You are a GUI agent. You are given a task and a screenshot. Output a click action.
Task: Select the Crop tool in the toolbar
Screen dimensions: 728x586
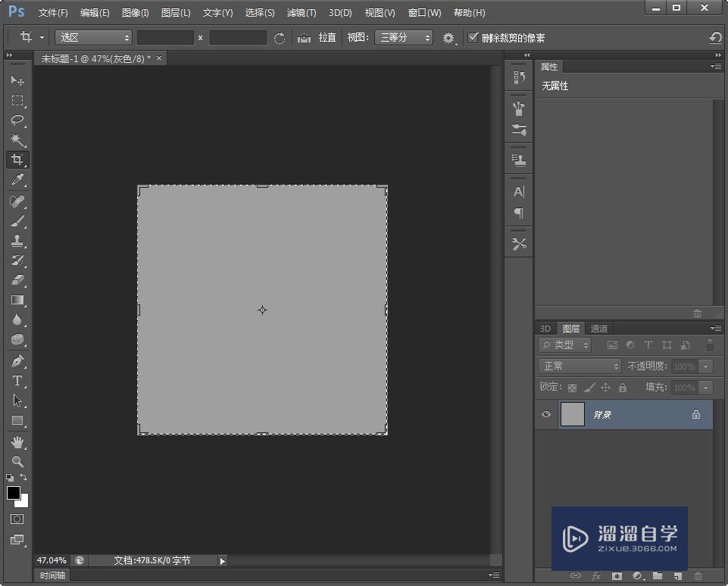[17, 160]
